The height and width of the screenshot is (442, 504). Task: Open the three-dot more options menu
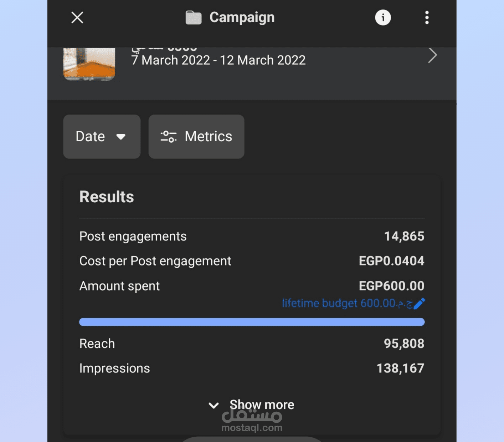[427, 17]
